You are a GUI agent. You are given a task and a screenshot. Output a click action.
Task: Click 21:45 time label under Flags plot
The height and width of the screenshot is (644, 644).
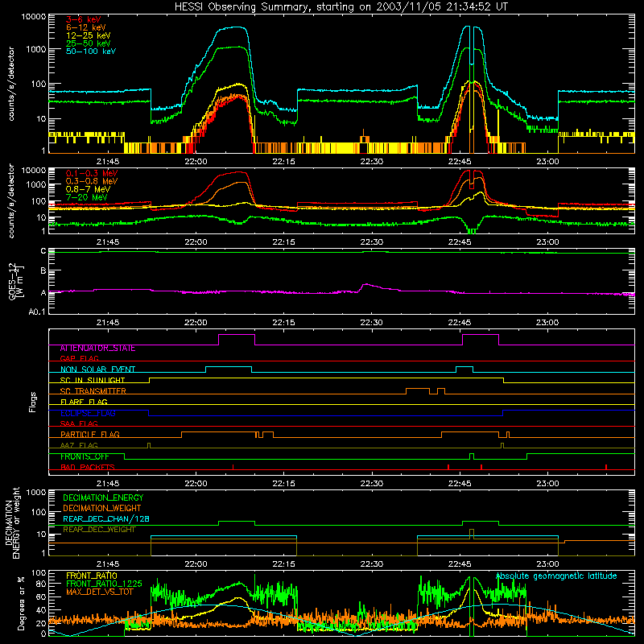[108, 484]
